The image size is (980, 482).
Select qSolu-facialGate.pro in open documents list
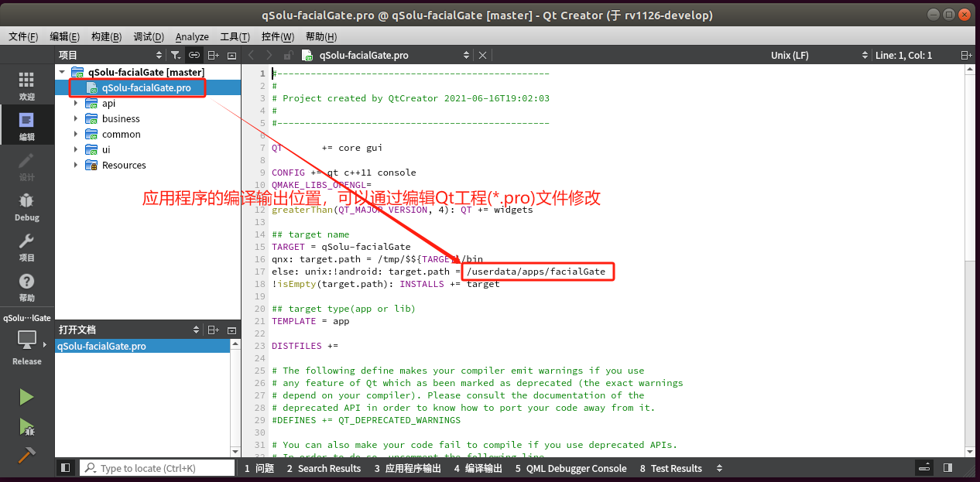(142, 346)
